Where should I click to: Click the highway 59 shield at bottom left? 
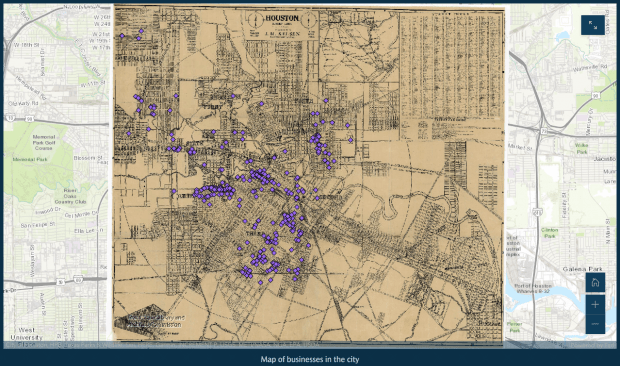[60, 282]
